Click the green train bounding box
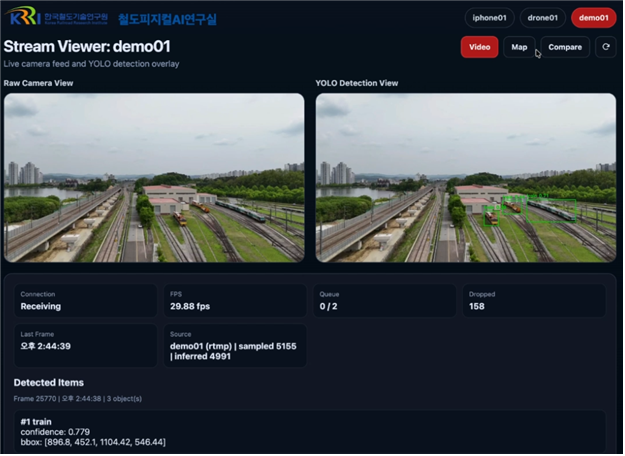The width and height of the screenshot is (625, 456). point(552,210)
